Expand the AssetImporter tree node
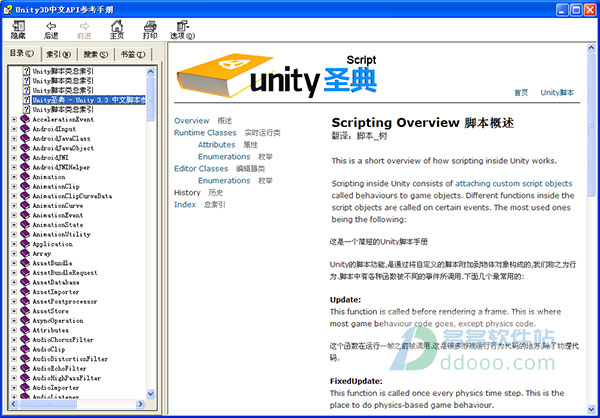 click(14, 292)
